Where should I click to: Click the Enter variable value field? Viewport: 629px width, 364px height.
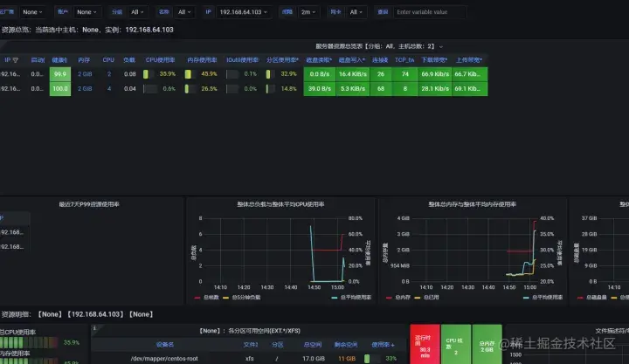[430, 12]
